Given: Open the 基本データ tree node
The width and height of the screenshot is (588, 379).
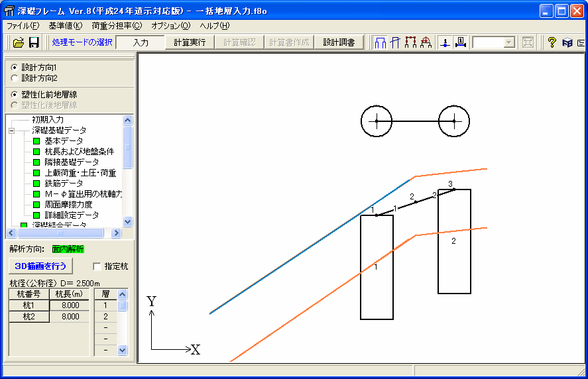Looking at the screenshot, I should (x=64, y=141).
